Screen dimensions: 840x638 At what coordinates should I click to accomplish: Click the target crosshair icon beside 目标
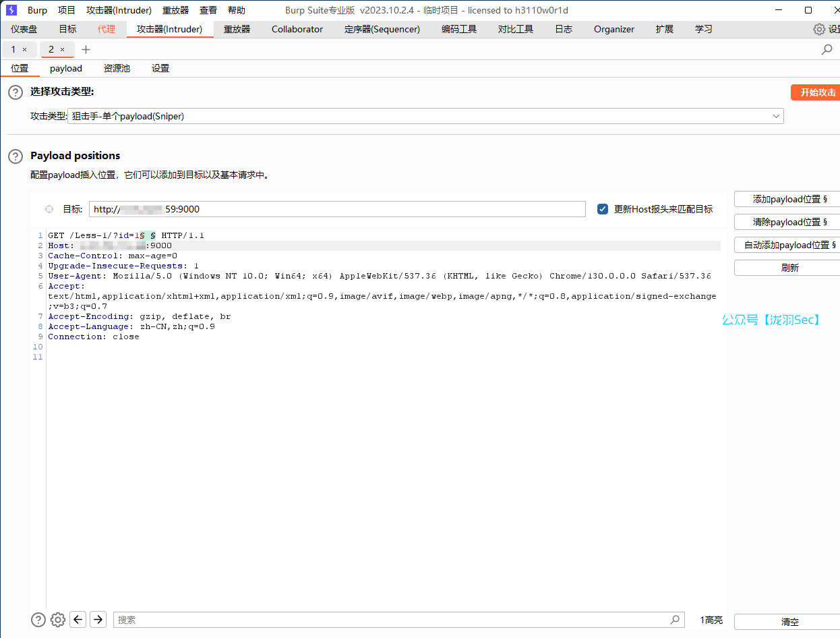49,209
